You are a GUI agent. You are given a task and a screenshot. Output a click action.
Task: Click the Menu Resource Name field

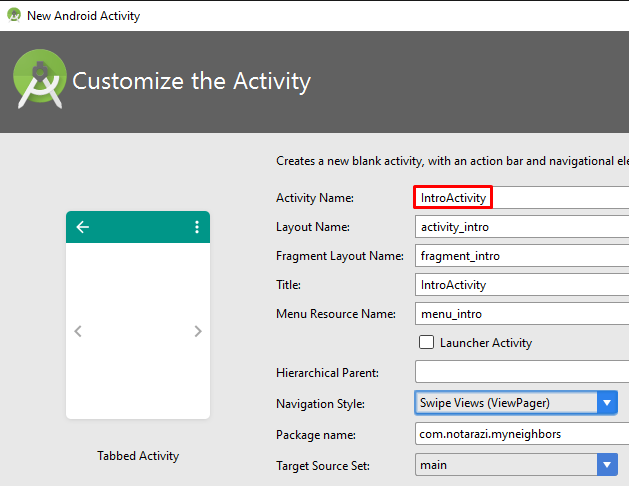pos(521,314)
